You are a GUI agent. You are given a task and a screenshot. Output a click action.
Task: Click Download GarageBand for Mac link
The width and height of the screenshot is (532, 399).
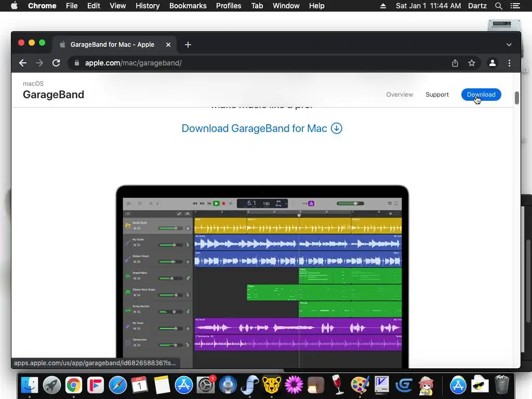254,129
